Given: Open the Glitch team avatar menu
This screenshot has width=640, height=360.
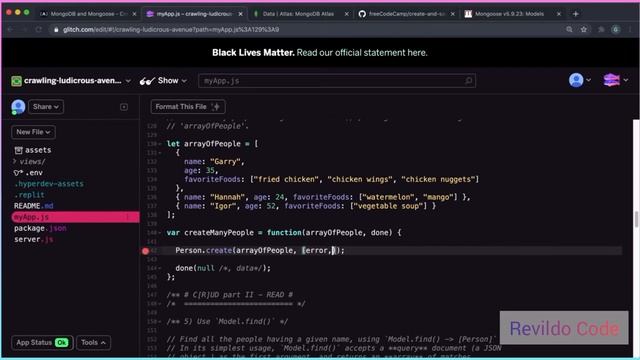Looking at the screenshot, I should [616, 80].
